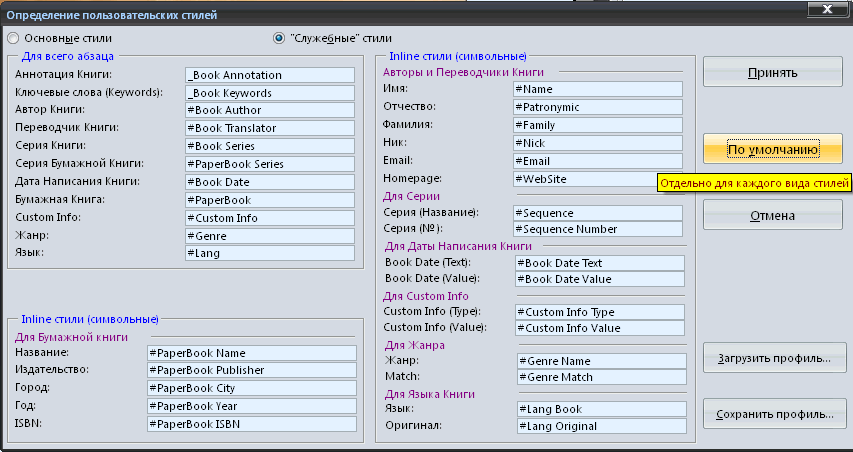
Task: Close the dialog with the X button
Action: [827, 9]
